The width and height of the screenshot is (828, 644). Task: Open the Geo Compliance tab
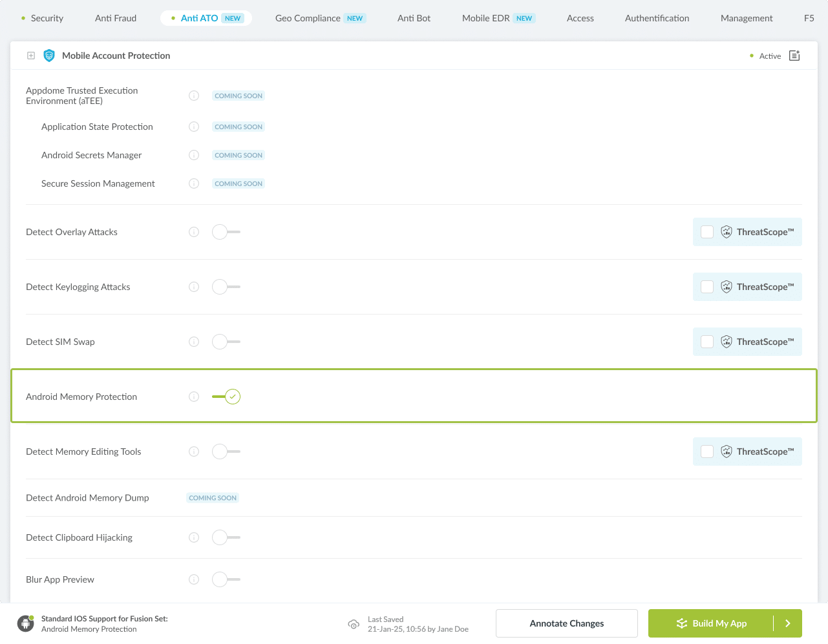[308, 18]
